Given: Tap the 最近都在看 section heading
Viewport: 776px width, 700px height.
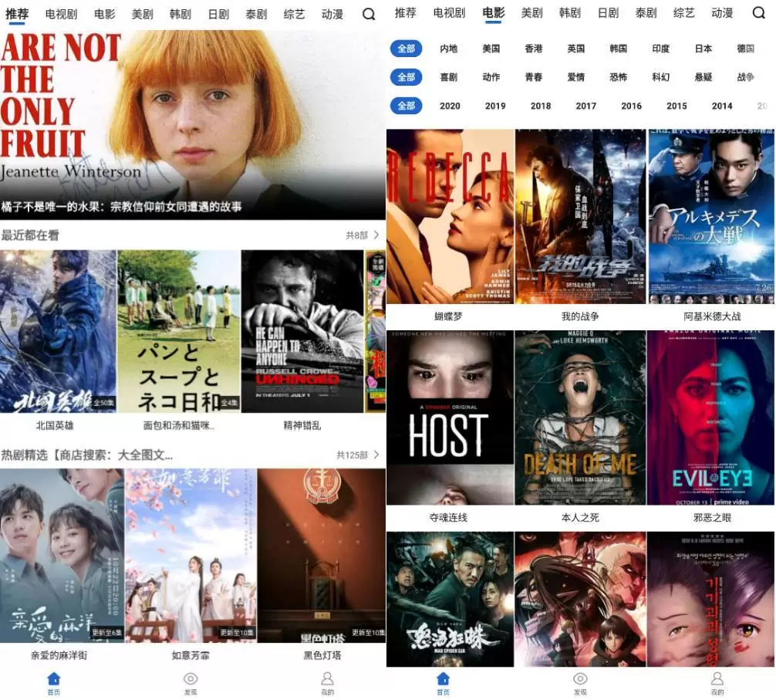Looking at the screenshot, I should (x=30, y=235).
